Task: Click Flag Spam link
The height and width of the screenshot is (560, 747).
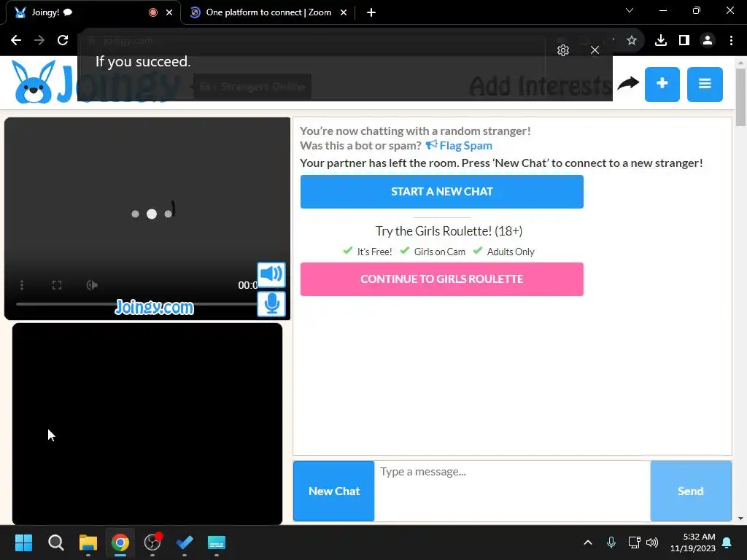Action: coord(459,146)
